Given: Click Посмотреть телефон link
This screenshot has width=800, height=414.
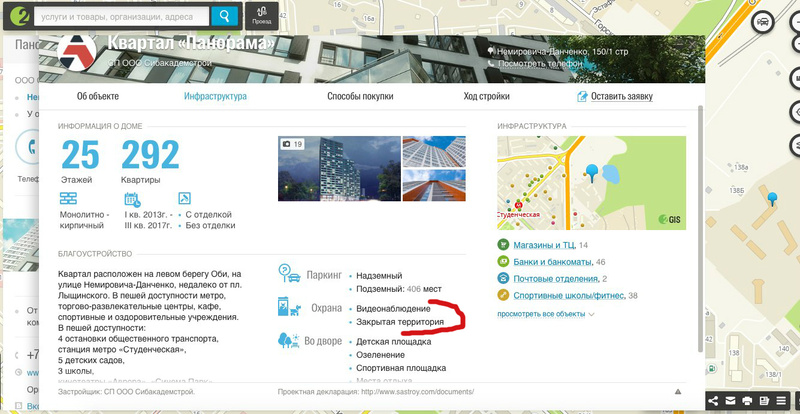Looking at the screenshot, I should (x=540, y=64).
